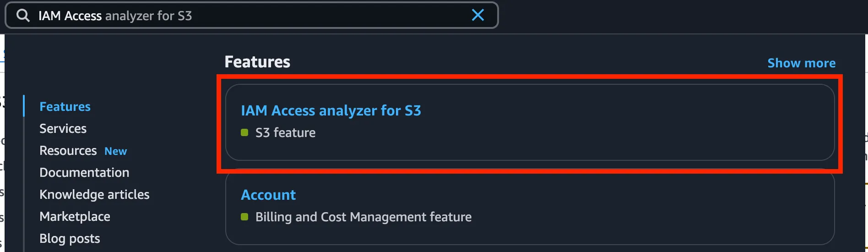Select Features in the left category list
This screenshot has height=252, width=868.
pyautogui.click(x=65, y=107)
